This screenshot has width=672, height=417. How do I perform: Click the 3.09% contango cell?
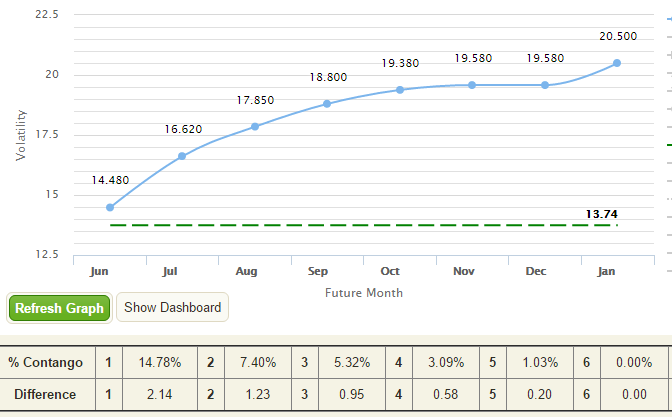click(x=446, y=363)
